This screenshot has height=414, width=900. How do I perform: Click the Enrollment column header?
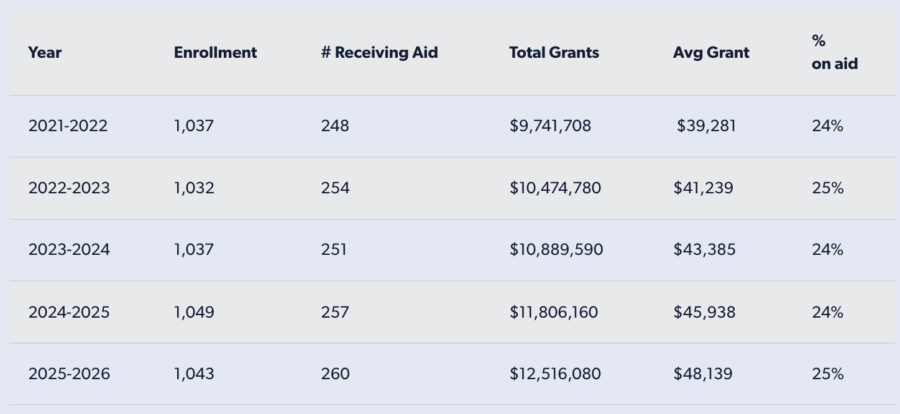215,53
